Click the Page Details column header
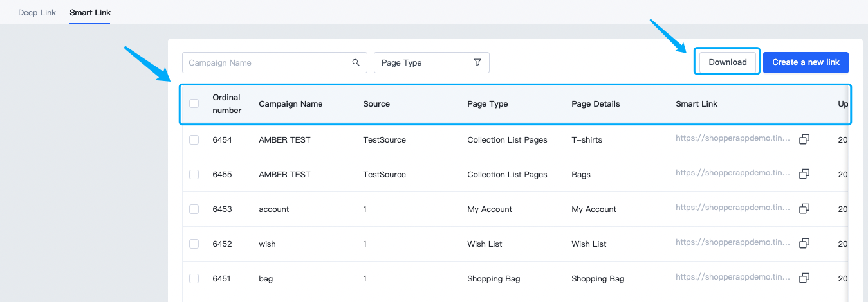 point(596,103)
